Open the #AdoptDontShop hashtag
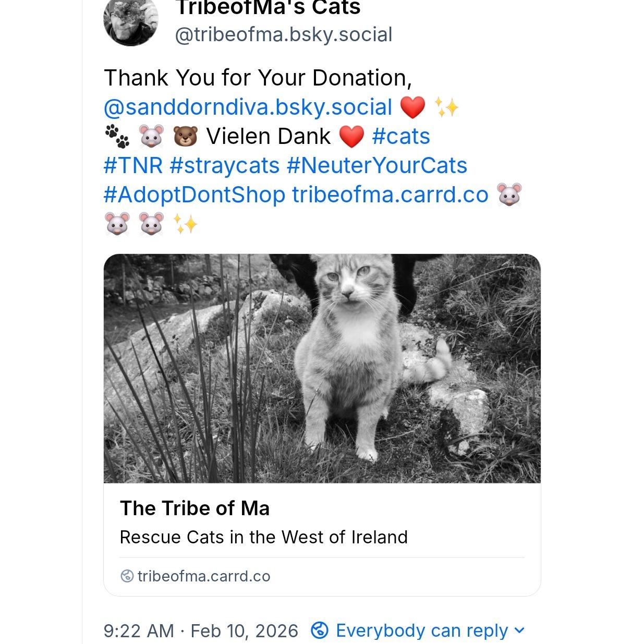 click(x=195, y=195)
